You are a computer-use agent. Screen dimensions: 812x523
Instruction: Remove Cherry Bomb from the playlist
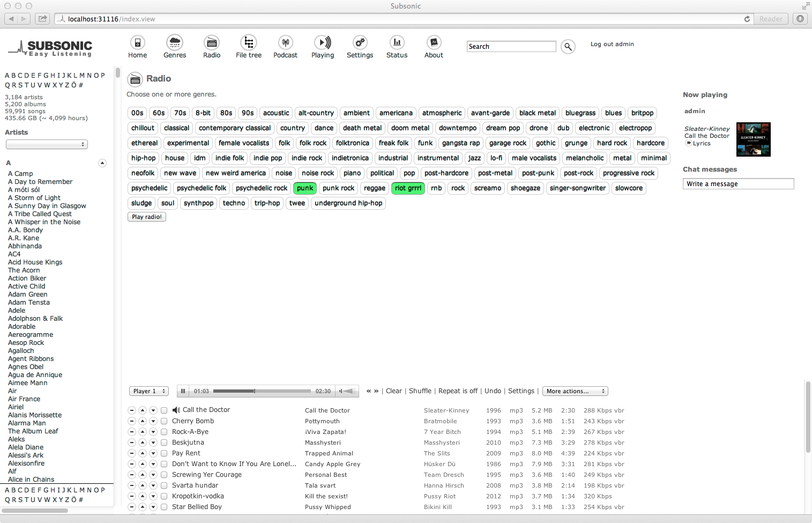tap(132, 421)
